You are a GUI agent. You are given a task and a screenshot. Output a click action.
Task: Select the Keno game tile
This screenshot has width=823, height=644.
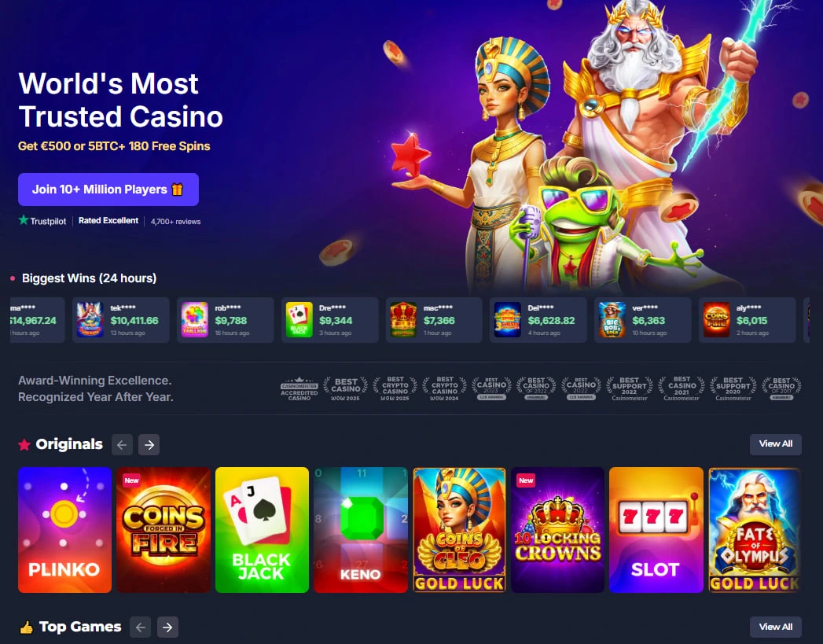coord(361,529)
